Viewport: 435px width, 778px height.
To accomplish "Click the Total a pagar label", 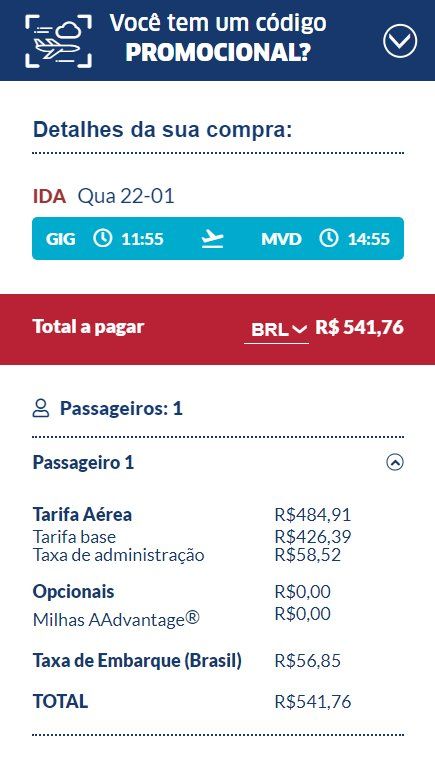I will [88, 327].
